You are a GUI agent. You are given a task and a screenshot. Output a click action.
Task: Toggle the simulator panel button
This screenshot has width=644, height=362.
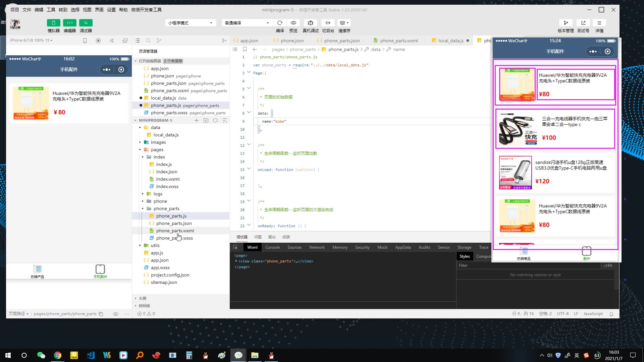(x=54, y=23)
